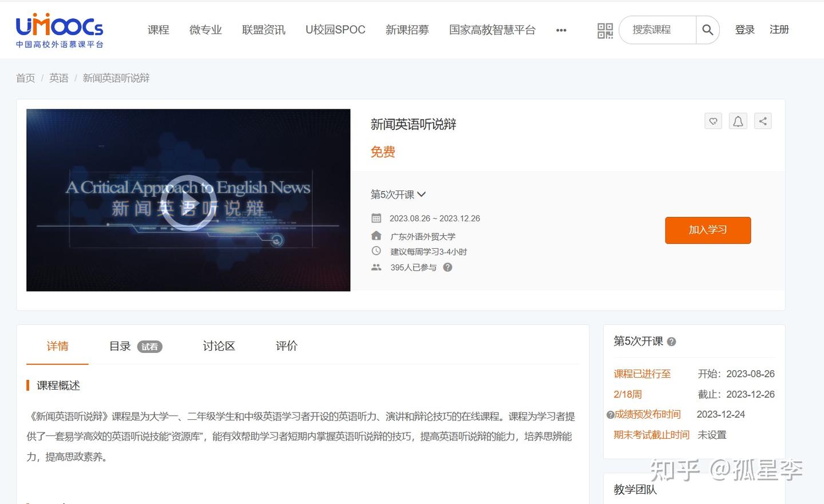Image resolution: width=824 pixels, height=504 pixels.
Task: Click the search magnifier icon
Action: (x=707, y=30)
